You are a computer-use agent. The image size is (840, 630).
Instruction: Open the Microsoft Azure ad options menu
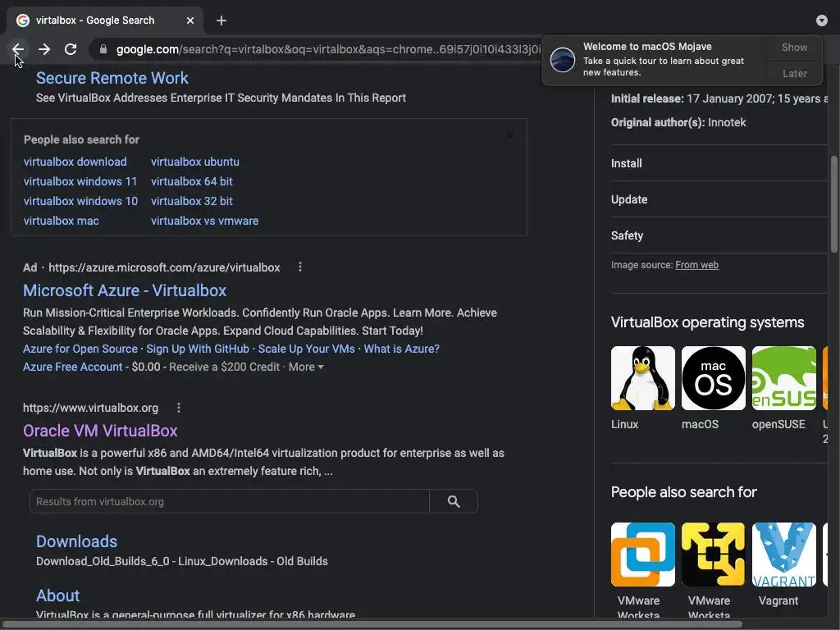click(x=300, y=267)
